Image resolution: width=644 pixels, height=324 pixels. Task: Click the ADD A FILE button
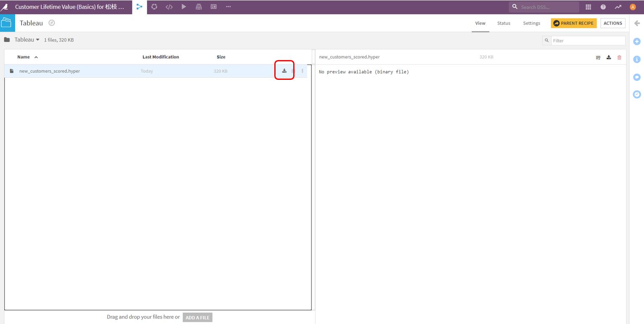[197, 317]
